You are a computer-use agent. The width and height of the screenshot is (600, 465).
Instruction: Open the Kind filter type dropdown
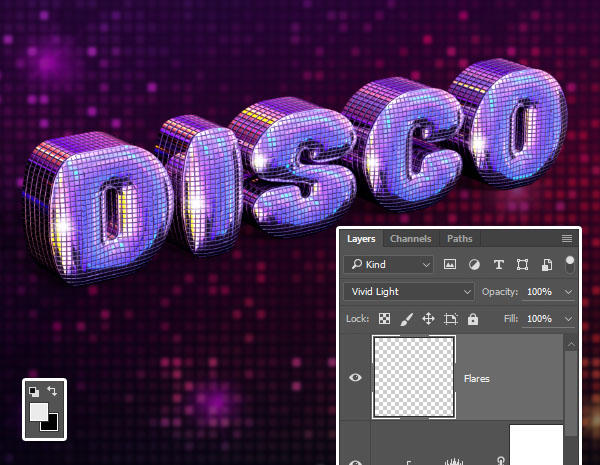388,264
